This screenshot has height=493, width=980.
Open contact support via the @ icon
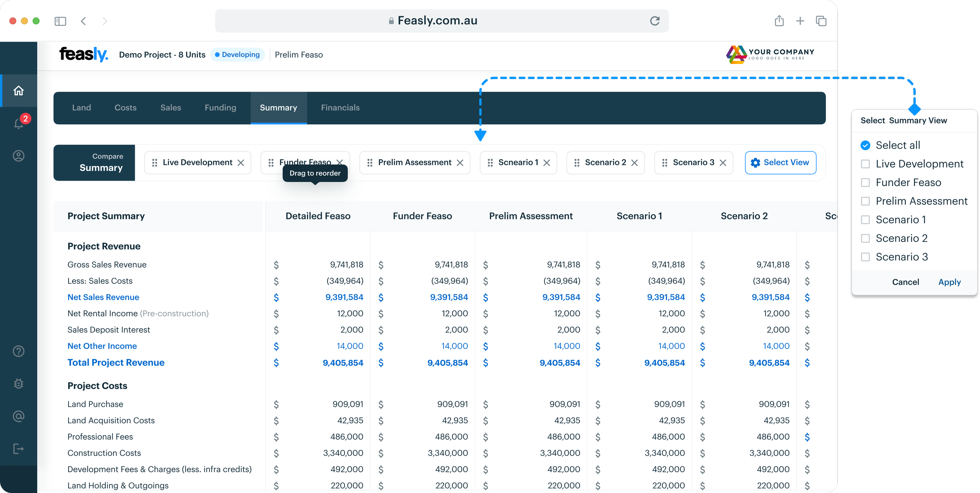pos(18,416)
